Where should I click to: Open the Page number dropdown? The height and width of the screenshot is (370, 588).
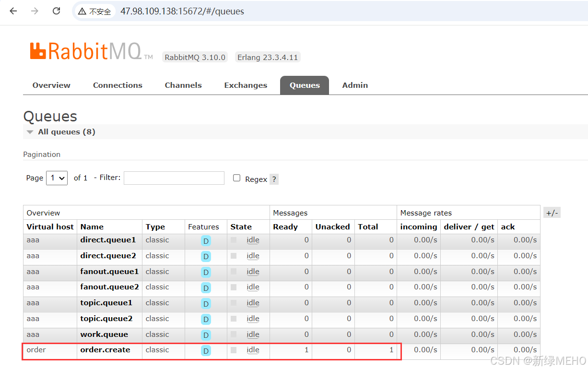pyautogui.click(x=57, y=178)
